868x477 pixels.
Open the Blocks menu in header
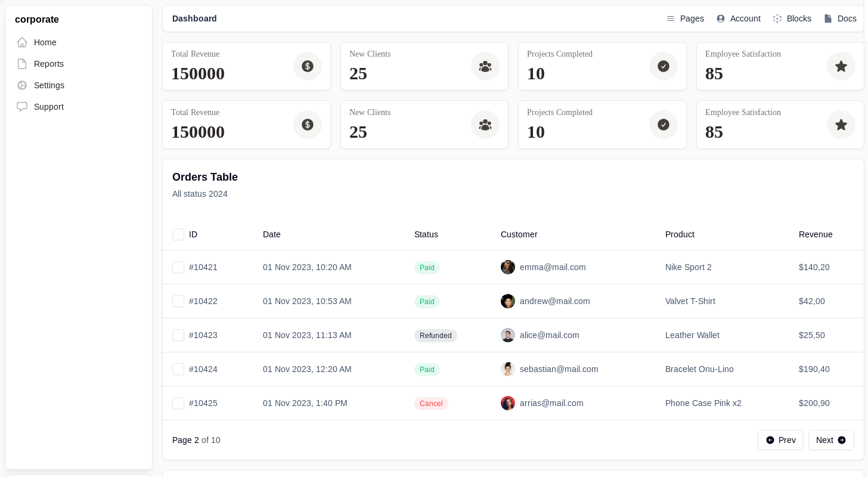792,18
